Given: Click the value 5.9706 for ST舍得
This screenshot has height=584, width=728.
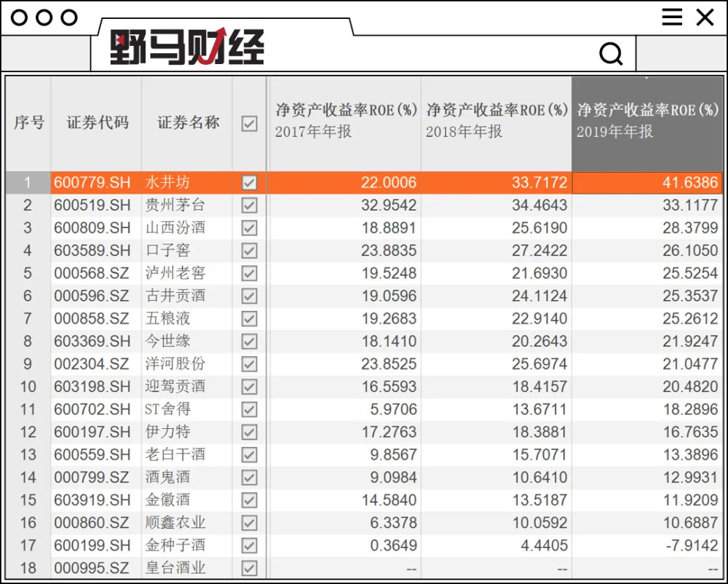Looking at the screenshot, I should point(393,409).
